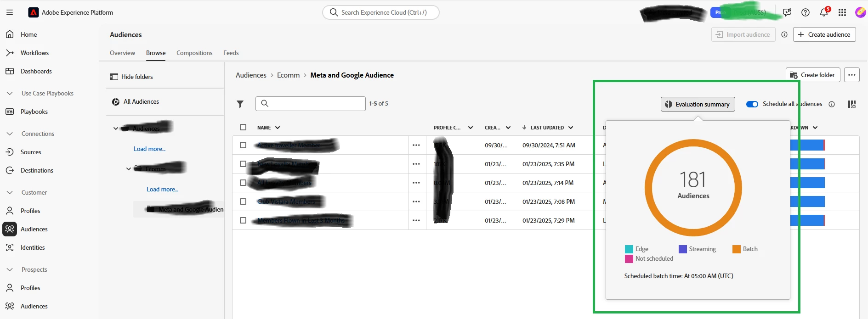868x319 pixels.
Task: Click the Evaluation summary button
Action: click(x=698, y=104)
